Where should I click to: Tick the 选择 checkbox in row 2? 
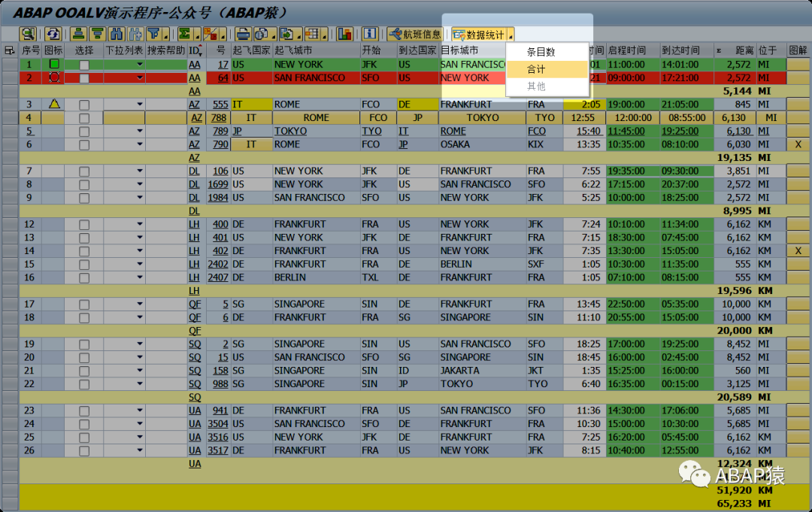pos(84,78)
